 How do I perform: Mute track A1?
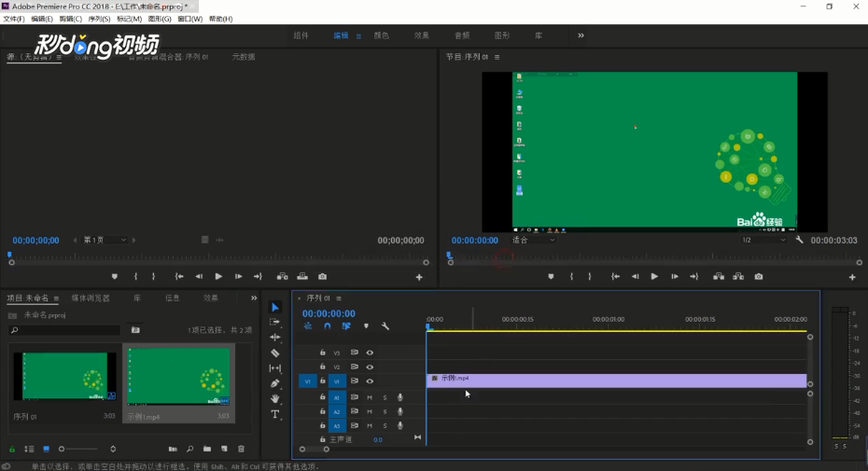[370, 397]
